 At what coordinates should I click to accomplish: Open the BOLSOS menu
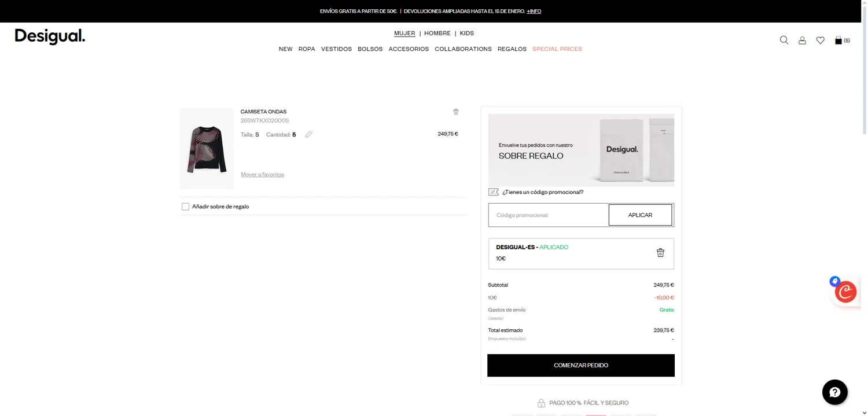tap(370, 49)
